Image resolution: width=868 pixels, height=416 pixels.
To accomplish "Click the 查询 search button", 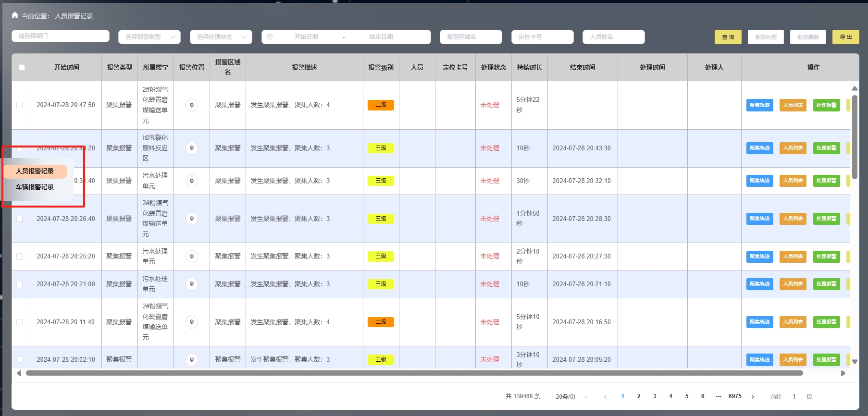I will 728,37.
